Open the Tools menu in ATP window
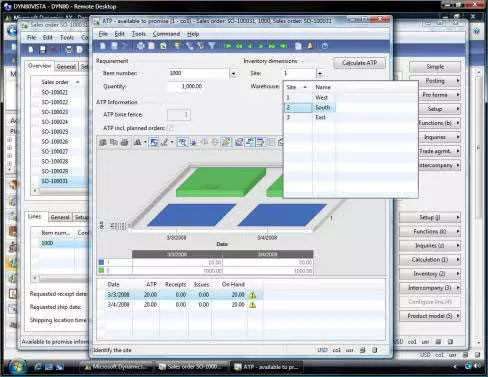 click(x=138, y=34)
